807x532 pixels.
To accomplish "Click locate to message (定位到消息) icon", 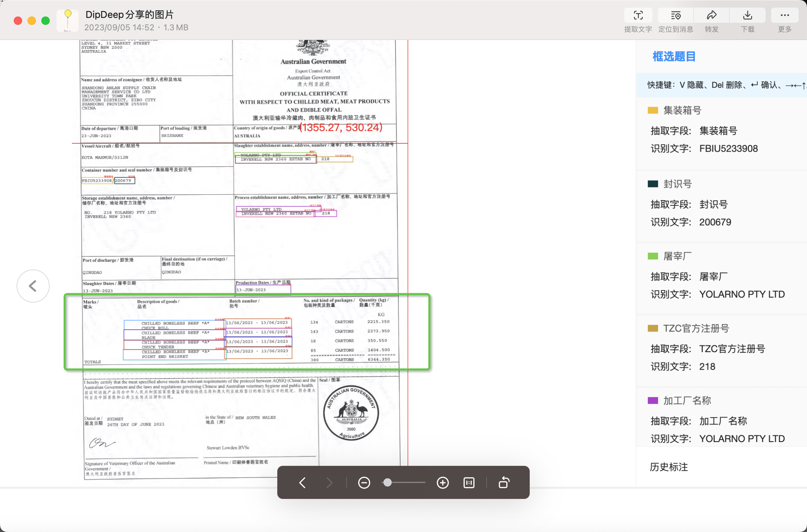I will pyautogui.click(x=676, y=16).
